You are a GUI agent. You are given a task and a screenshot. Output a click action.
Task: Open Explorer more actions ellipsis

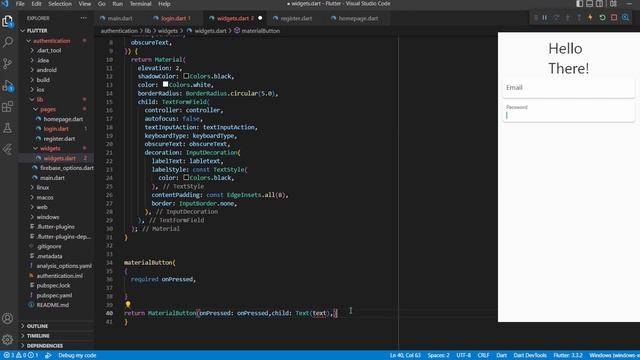coord(84,18)
